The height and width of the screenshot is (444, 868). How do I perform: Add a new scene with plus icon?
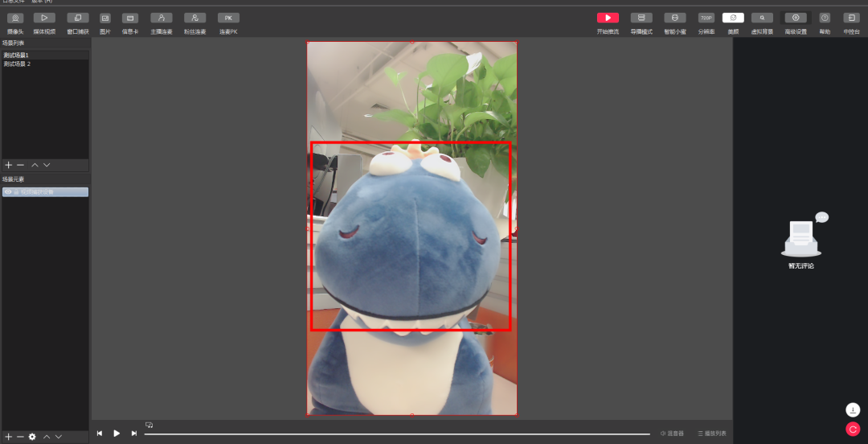[x=8, y=165]
